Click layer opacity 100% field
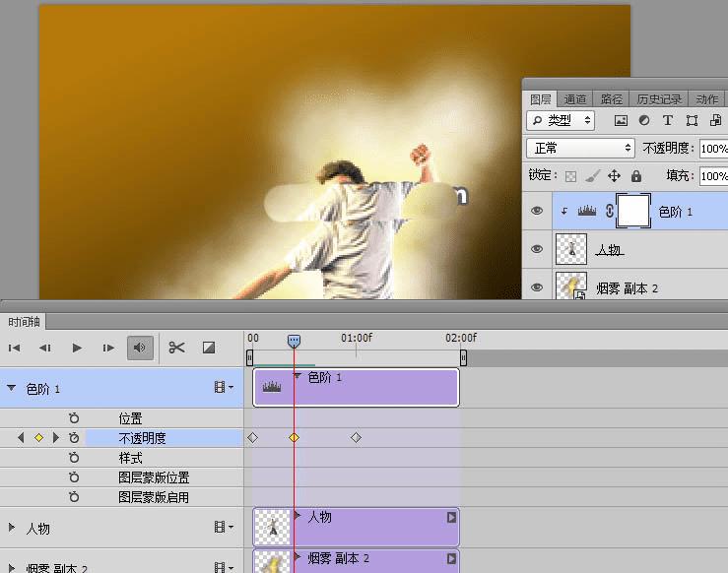 (713, 149)
